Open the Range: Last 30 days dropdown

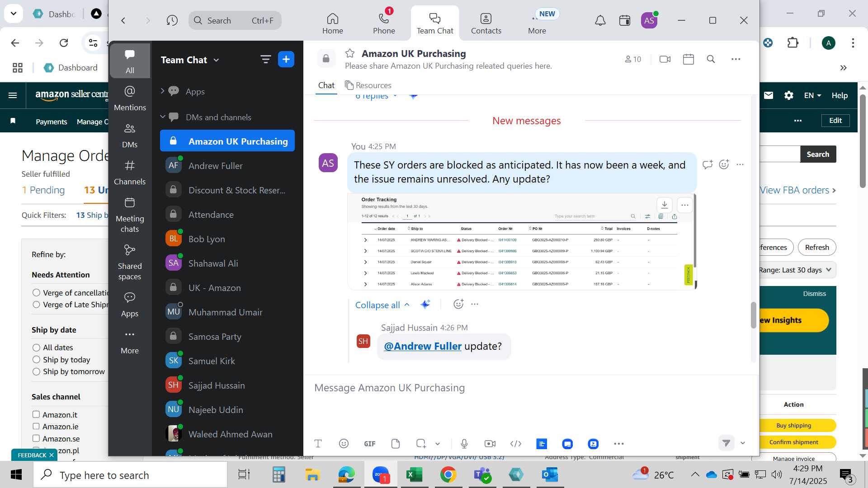pos(797,270)
